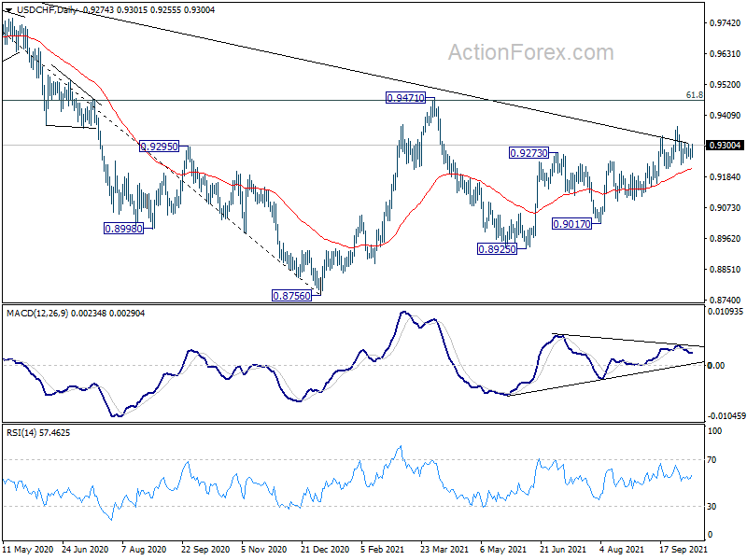Click the RSI(14) 57.4625 indicator label
Viewport: 747px width, 560px height.
coord(38,433)
